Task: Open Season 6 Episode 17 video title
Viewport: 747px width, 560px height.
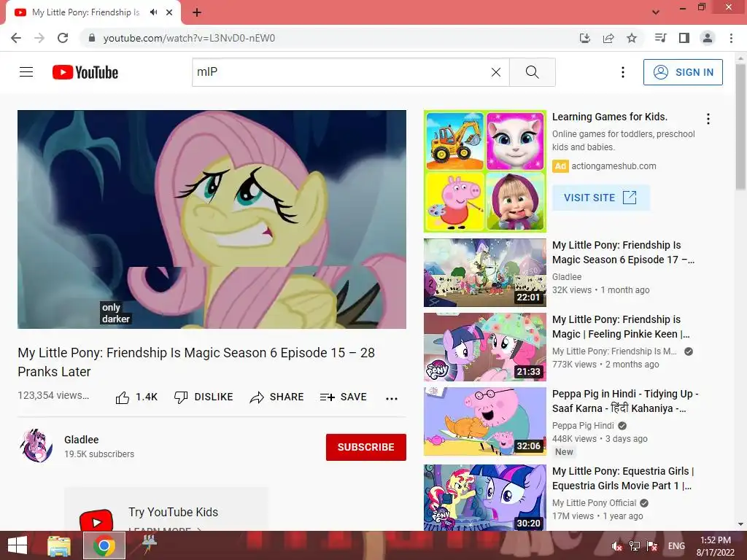Action: (x=623, y=252)
